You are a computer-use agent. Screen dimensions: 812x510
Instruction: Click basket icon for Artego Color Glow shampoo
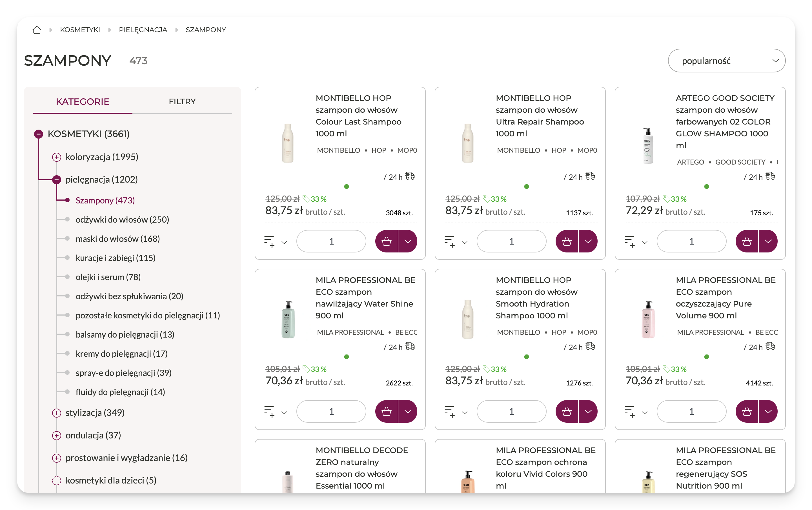tap(747, 241)
